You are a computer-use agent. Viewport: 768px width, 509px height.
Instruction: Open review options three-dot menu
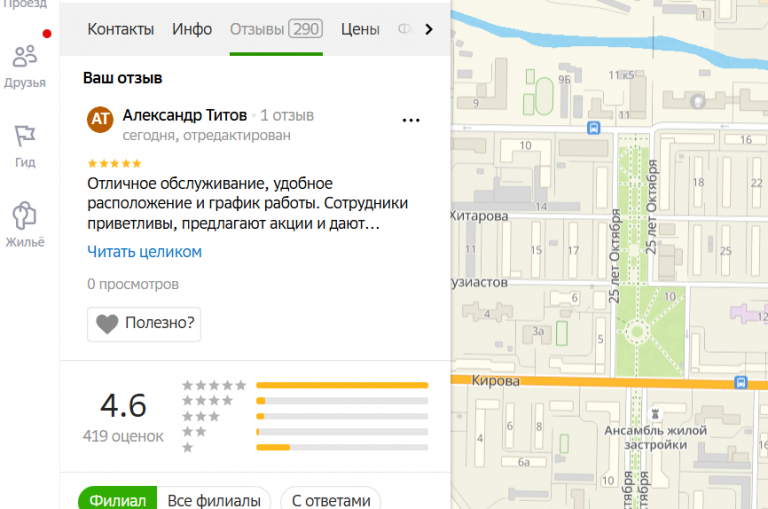pyautogui.click(x=410, y=120)
